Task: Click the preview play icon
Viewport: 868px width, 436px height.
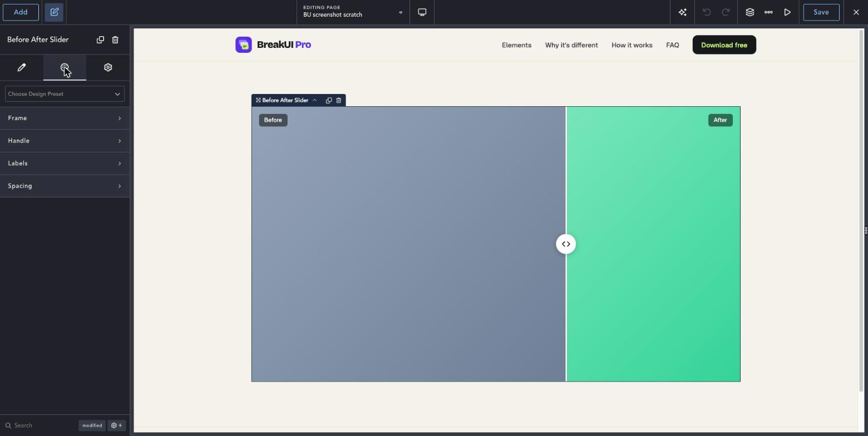Action: point(787,12)
